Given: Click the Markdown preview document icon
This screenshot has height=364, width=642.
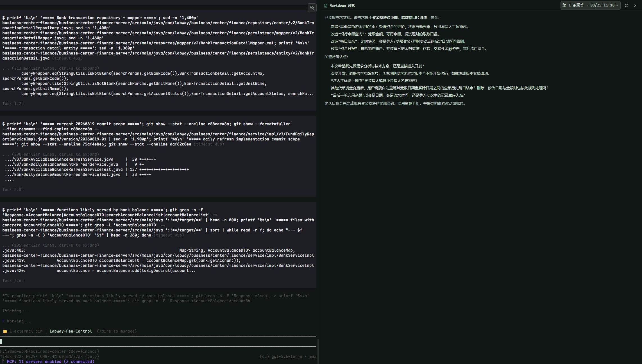Looking at the screenshot, I should coord(326,6).
